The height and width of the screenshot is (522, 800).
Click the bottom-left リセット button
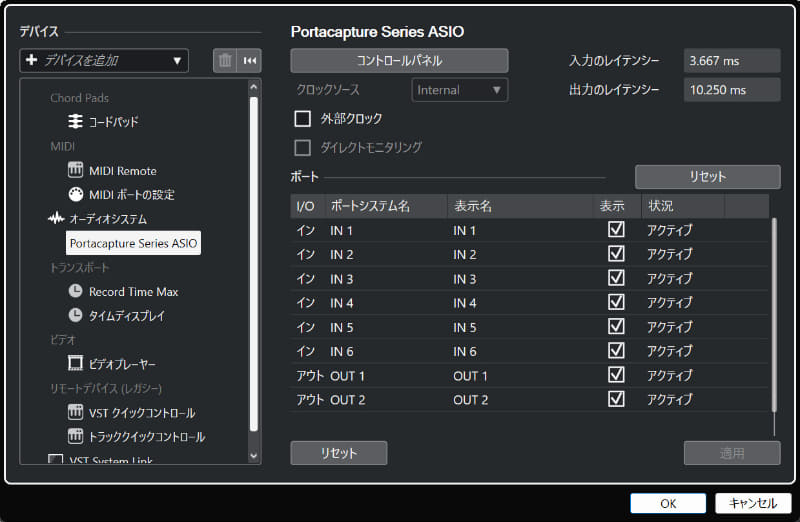click(339, 453)
